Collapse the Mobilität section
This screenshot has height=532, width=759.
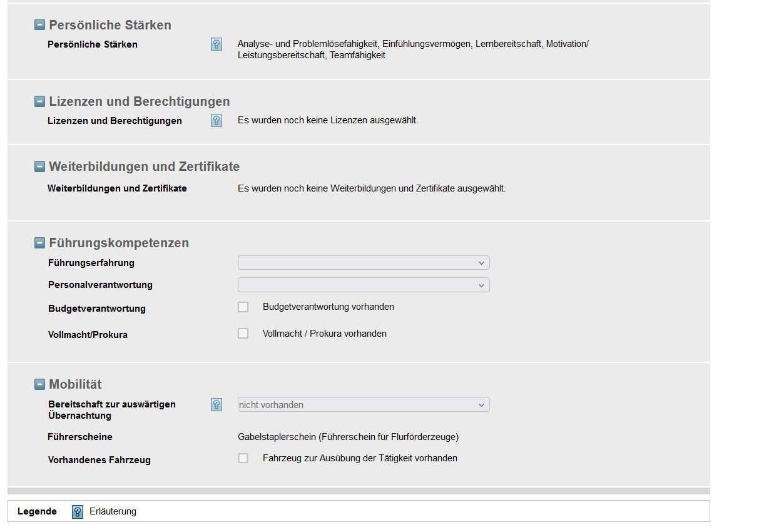tap(40, 384)
